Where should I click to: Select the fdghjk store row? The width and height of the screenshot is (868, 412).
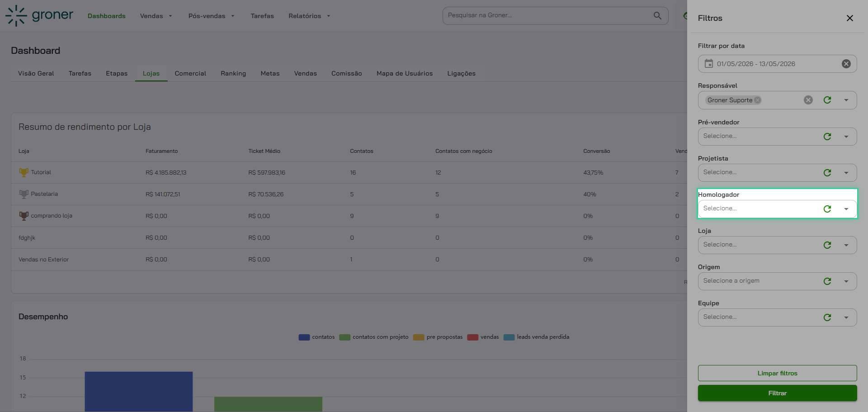[349, 238]
